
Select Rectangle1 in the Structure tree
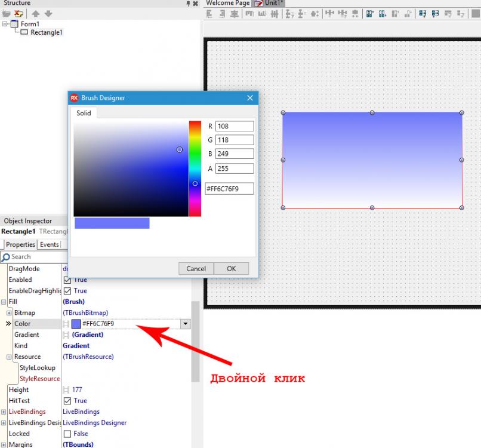click(x=46, y=32)
